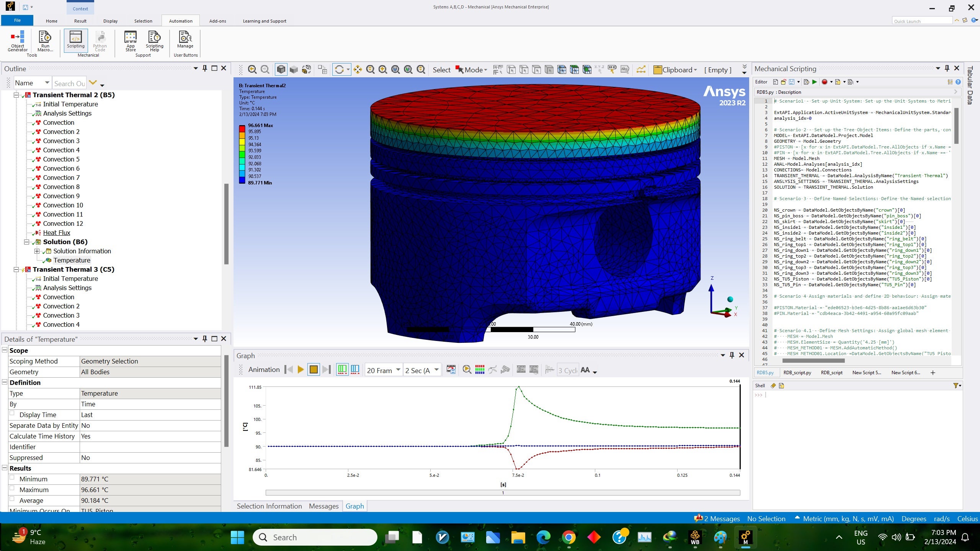Image resolution: width=980 pixels, height=551 pixels.
Task: Expand the Solution Information node
Action: point(37,251)
